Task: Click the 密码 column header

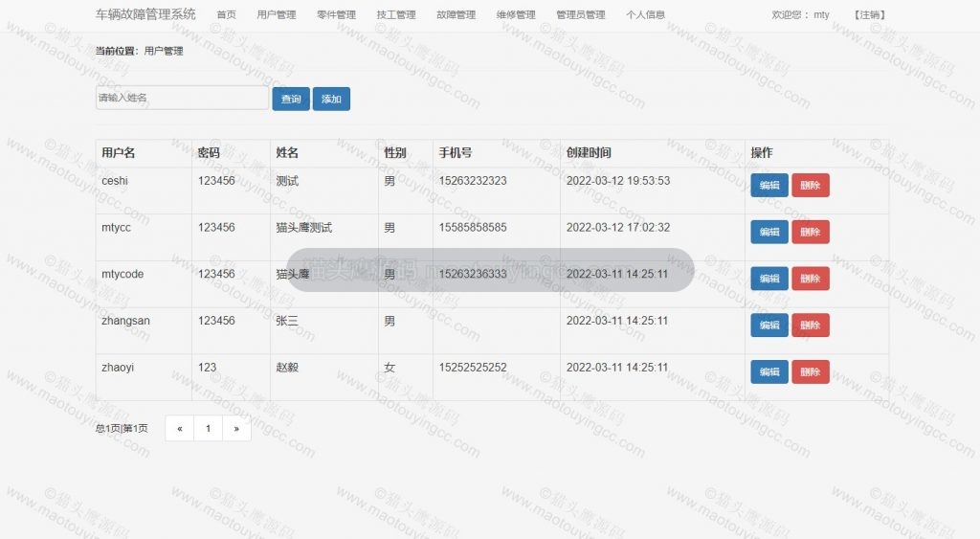Action: pos(209,152)
